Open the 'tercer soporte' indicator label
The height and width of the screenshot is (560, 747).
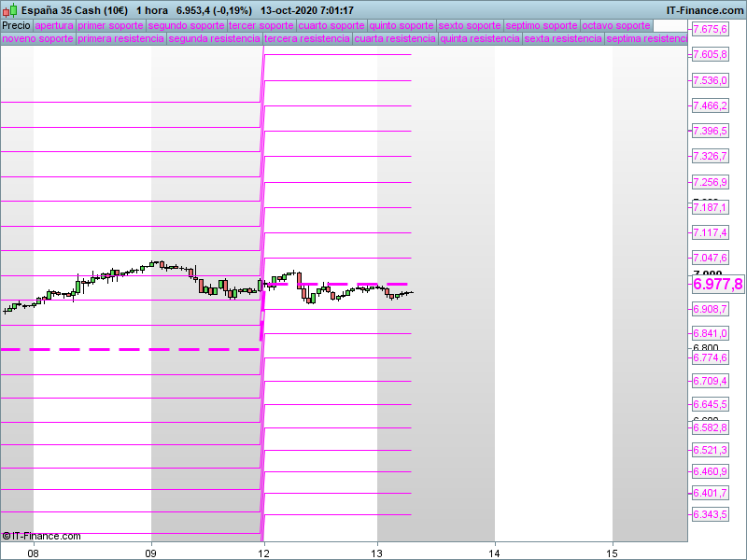click(x=261, y=25)
